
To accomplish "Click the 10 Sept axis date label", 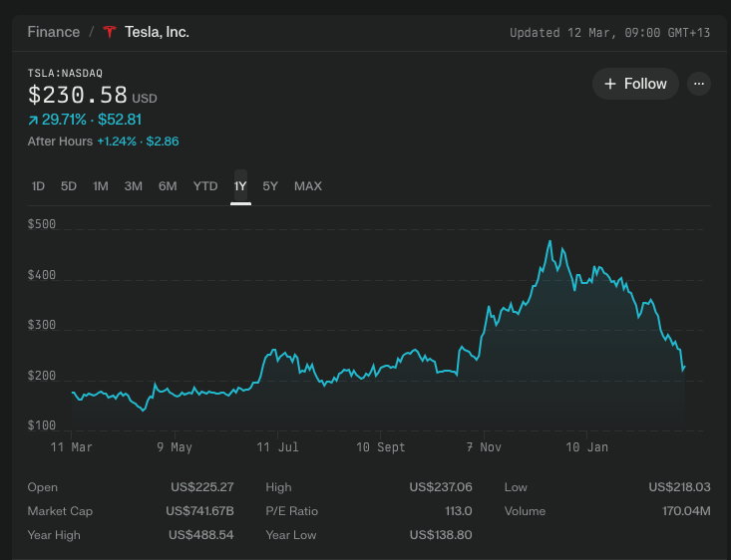I will click(380, 447).
